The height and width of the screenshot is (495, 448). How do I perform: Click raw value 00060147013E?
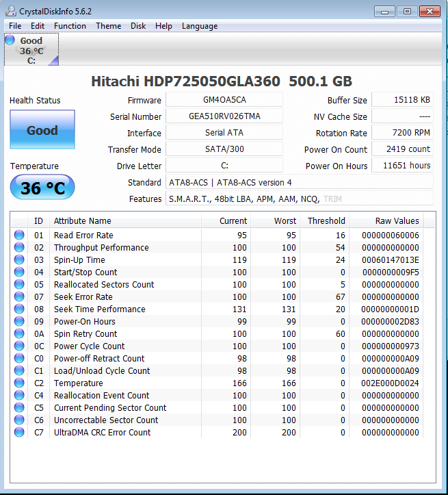click(391, 259)
